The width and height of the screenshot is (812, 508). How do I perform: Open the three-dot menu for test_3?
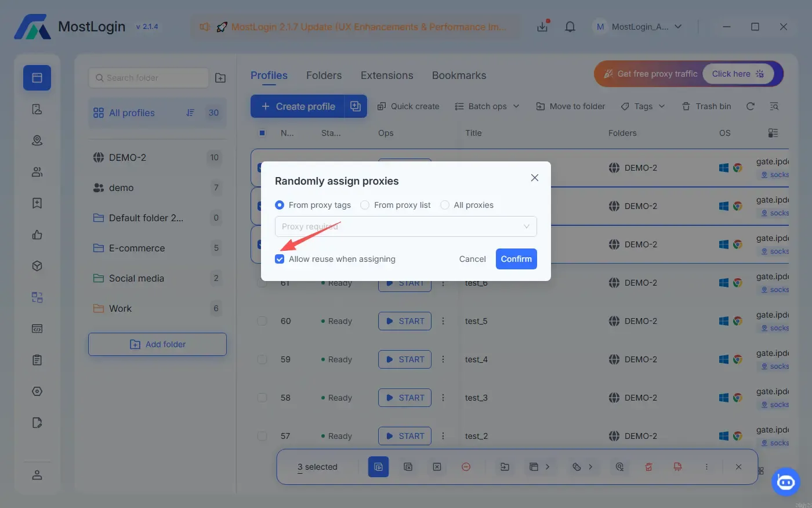click(x=443, y=398)
